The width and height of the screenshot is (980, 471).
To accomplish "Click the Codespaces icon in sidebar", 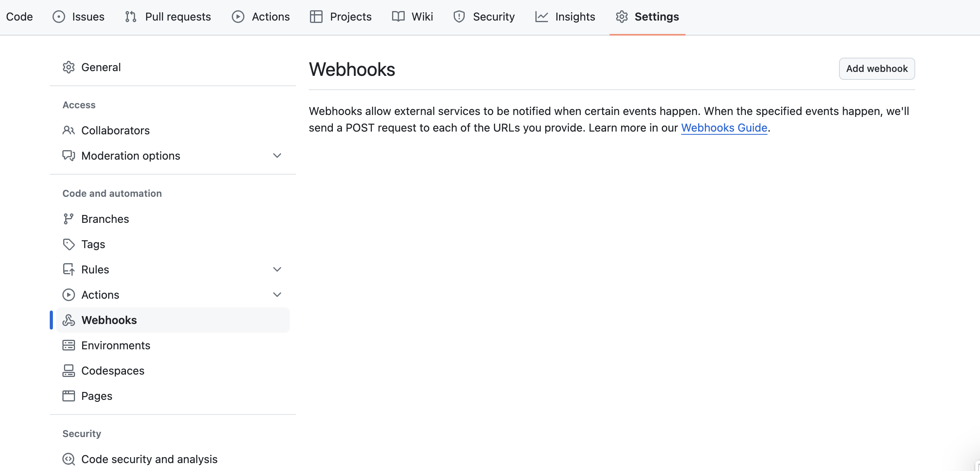I will pos(69,371).
